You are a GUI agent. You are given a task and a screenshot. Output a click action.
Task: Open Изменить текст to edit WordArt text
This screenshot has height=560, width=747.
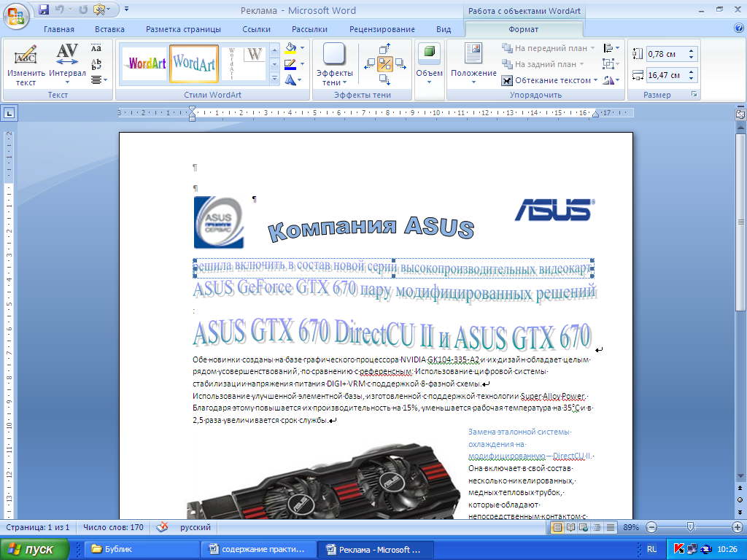[26, 65]
